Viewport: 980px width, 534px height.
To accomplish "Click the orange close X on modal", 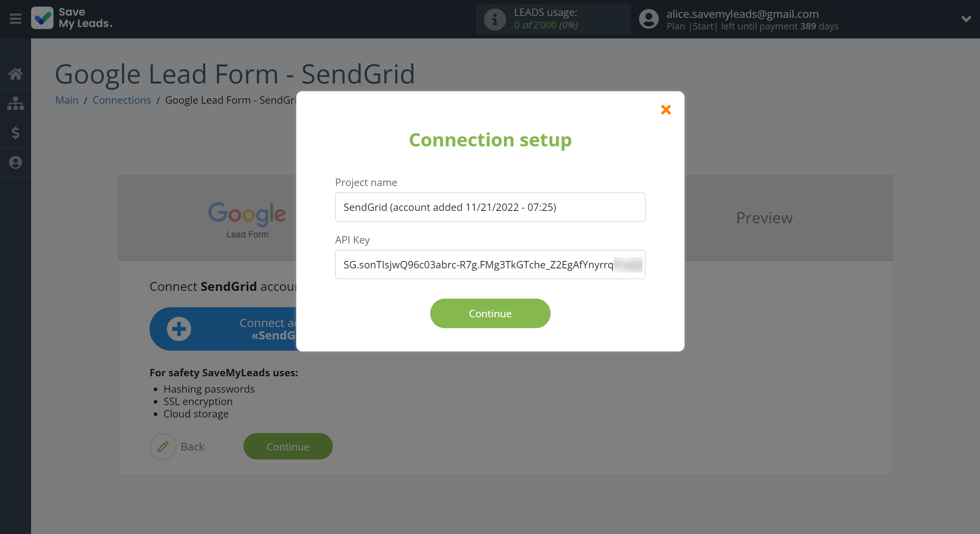I will 666,110.
